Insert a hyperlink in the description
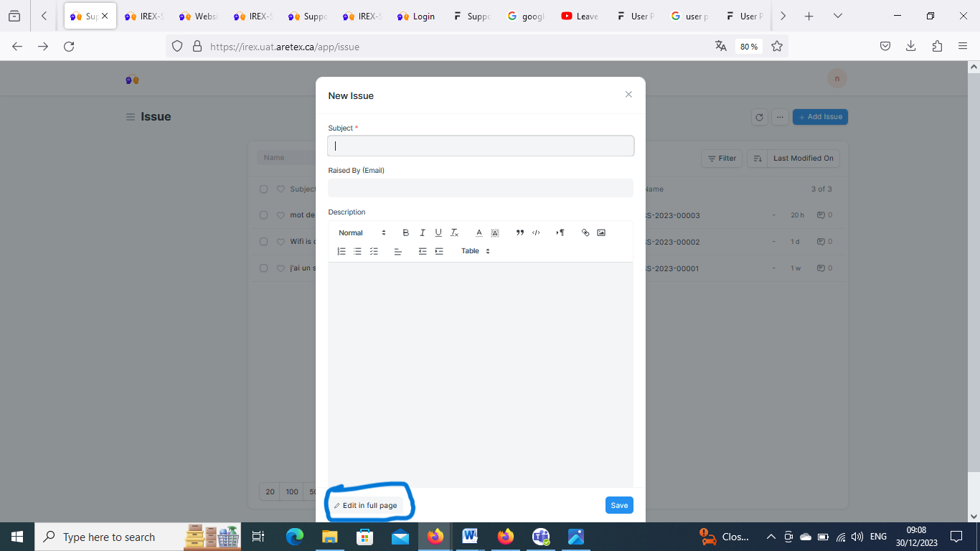Screen dimensions: 980x551 (x=585, y=232)
